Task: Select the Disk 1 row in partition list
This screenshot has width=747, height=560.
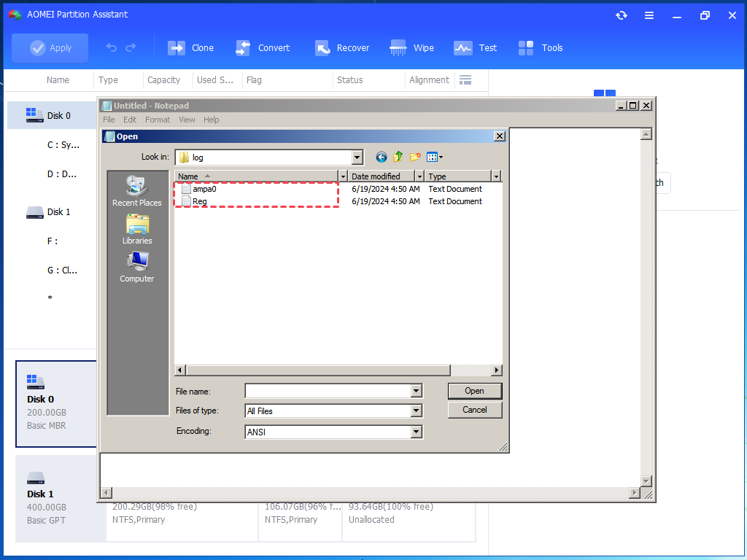Action: (52, 212)
